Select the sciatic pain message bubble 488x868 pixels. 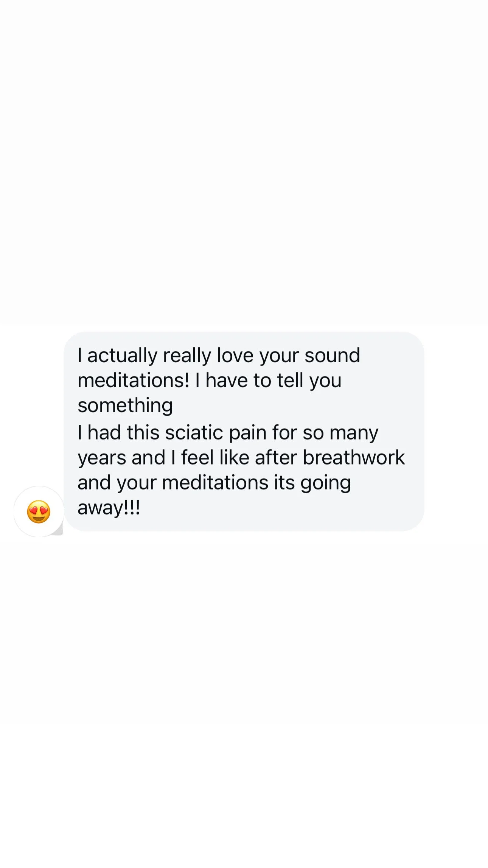pyautogui.click(x=244, y=431)
